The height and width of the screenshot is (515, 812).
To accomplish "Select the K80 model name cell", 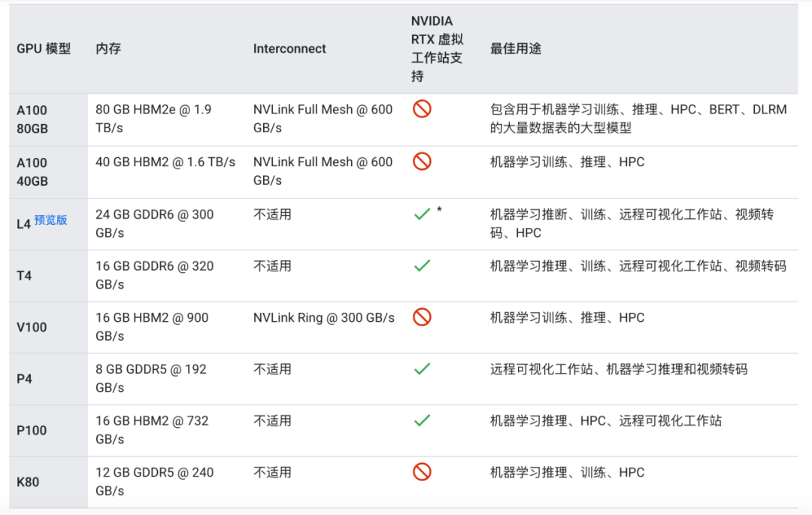I will pyautogui.click(x=28, y=482).
